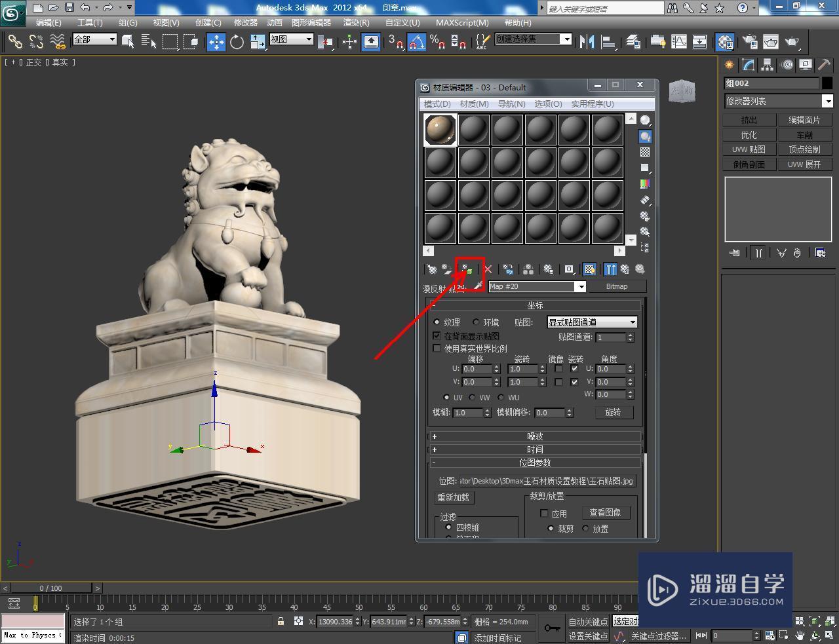Activate the Select and Uniform Scale tool

point(258,42)
